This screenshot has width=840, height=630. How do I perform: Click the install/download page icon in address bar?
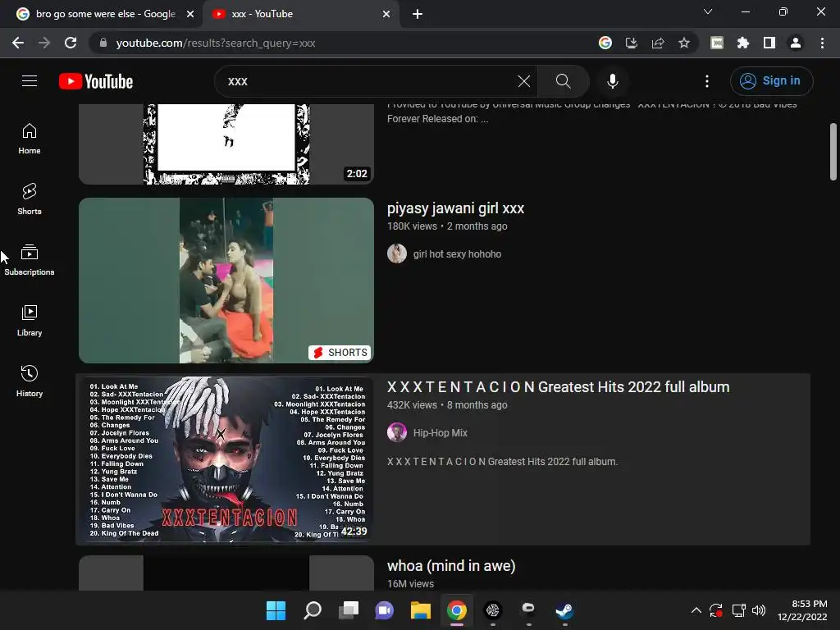click(632, 43)
